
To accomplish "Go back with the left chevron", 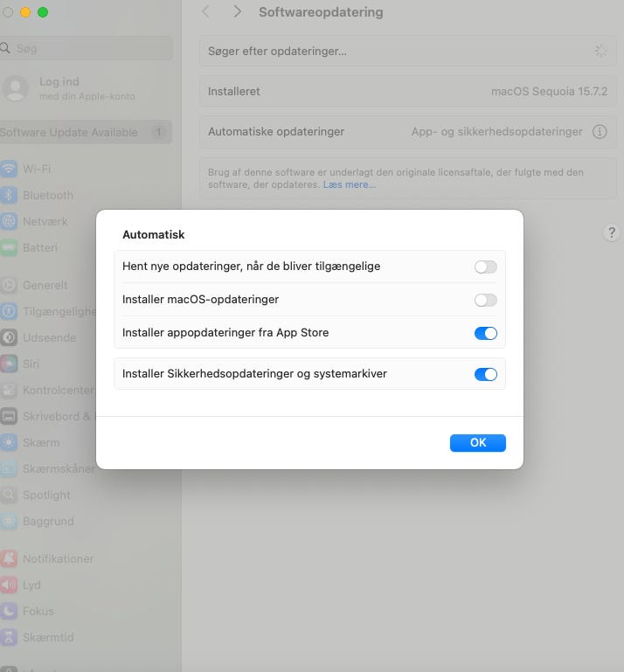I will point(206,11).
